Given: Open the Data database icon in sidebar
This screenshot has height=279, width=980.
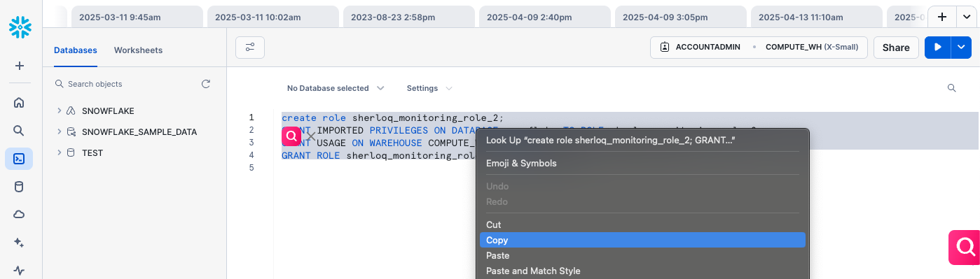Looking at the screenshot, I should [19, 187].
